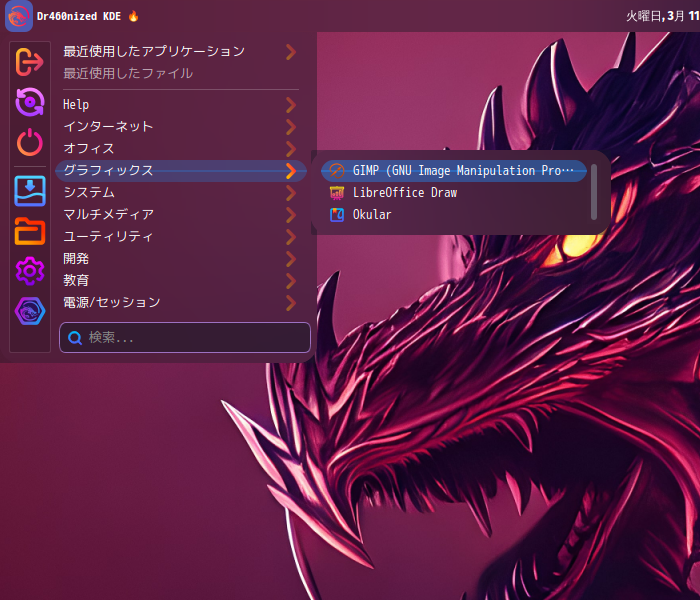
Task: Expand the Help submenu arrow
Action: 291,105
